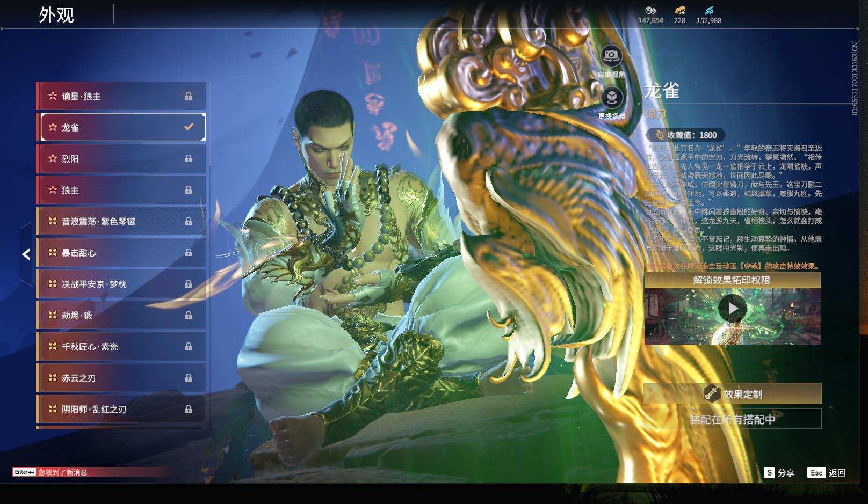Image resolution: width=868 pixels, height=504 pixels.
Task: Click the lock icon on 赤云之刃
Action: [x=189, y=378]
